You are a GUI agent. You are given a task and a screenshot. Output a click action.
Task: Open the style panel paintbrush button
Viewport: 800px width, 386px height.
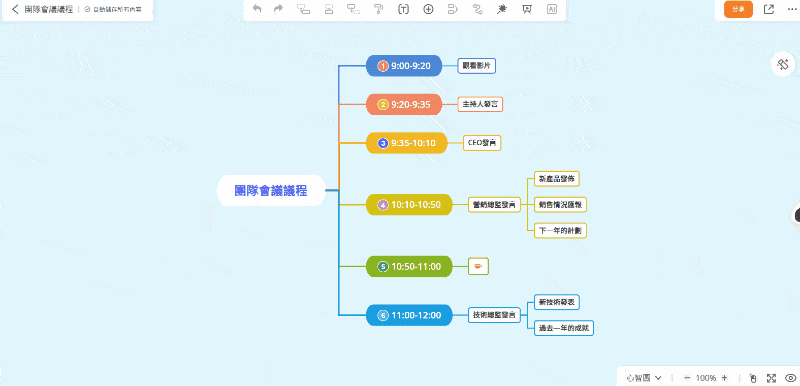[783, 64]
